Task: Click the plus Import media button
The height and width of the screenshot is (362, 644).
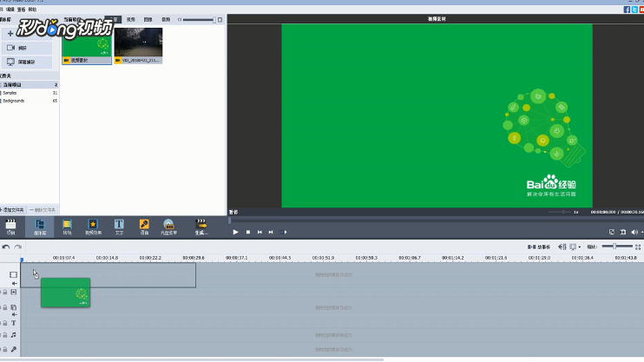Action: pos(26,34)
